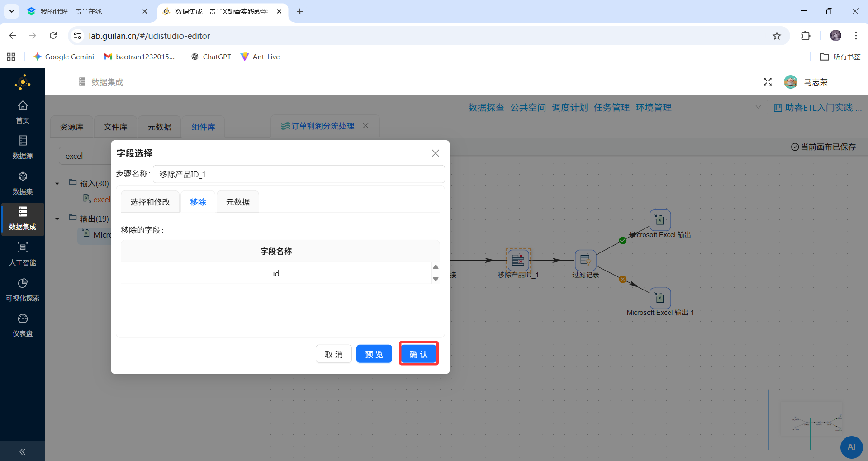Click the 确认 confirm button
Image resolution: width=868 pixels, height=461 pixels.
[x=418, y=354]
